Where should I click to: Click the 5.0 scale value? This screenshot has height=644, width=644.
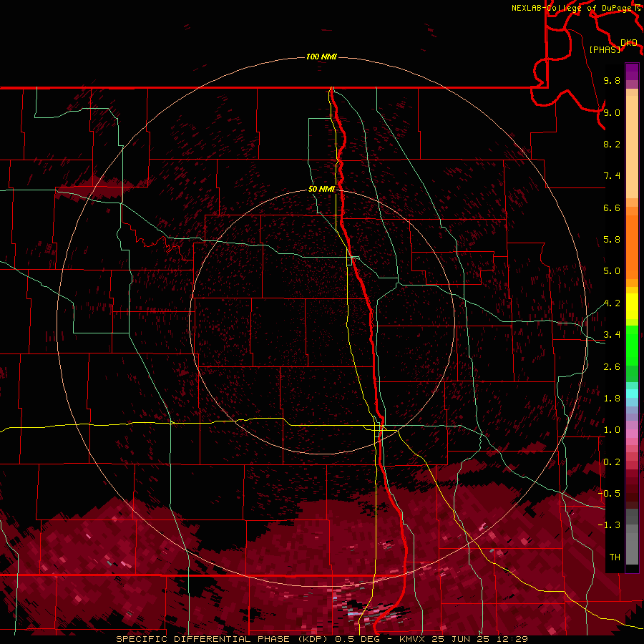[612, 271]
